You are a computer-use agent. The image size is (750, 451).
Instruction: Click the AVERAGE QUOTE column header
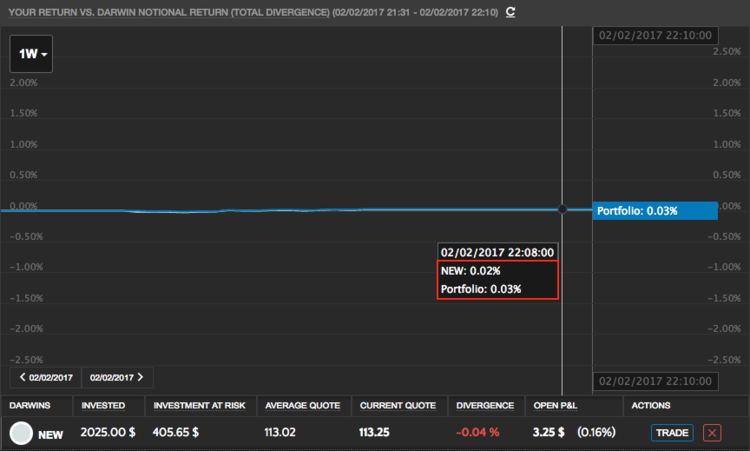click(303, 405)
